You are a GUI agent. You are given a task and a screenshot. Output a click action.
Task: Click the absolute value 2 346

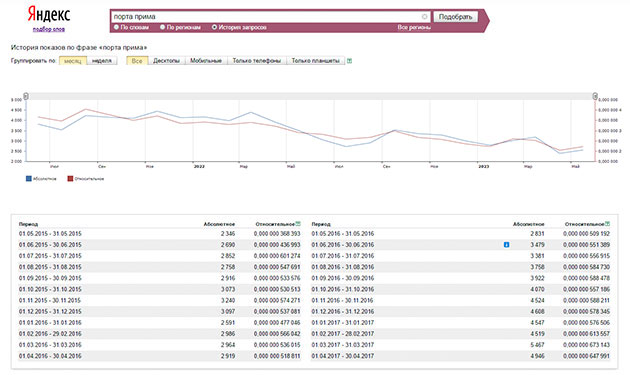228,234
